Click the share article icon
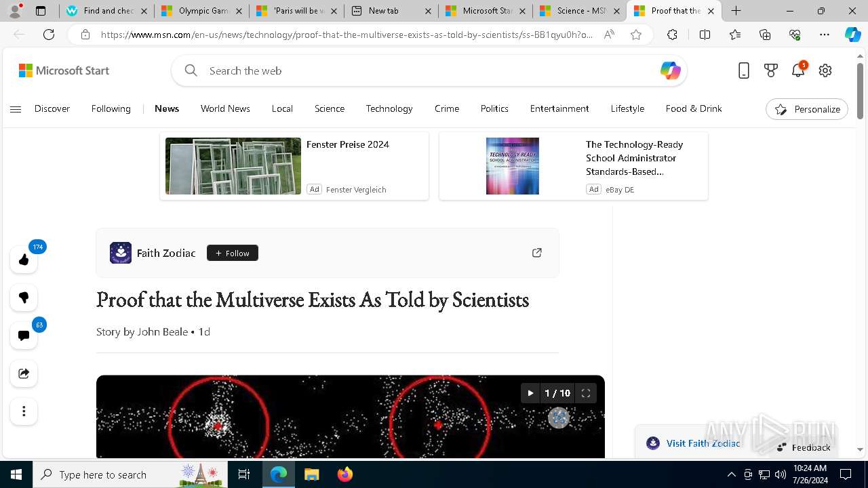 (24, 373)
